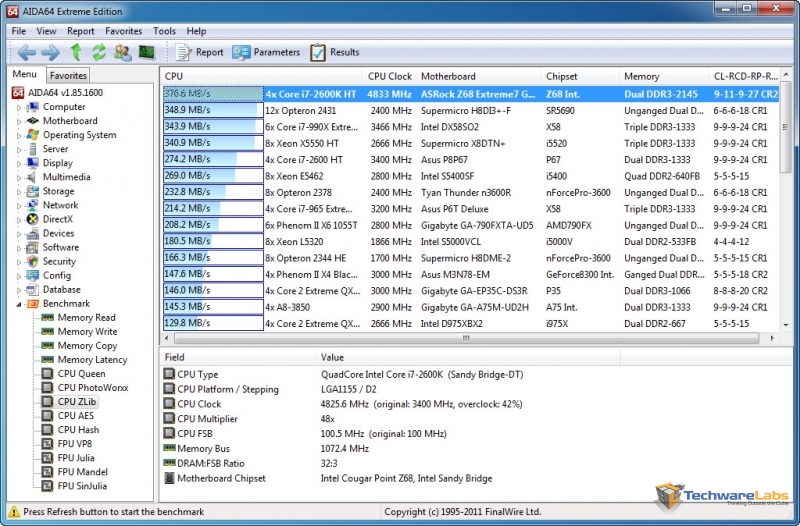This screenshot has width=800, height=526.
Task: Sort by the CPU Clock column header
Action: (x=389, y=76)
